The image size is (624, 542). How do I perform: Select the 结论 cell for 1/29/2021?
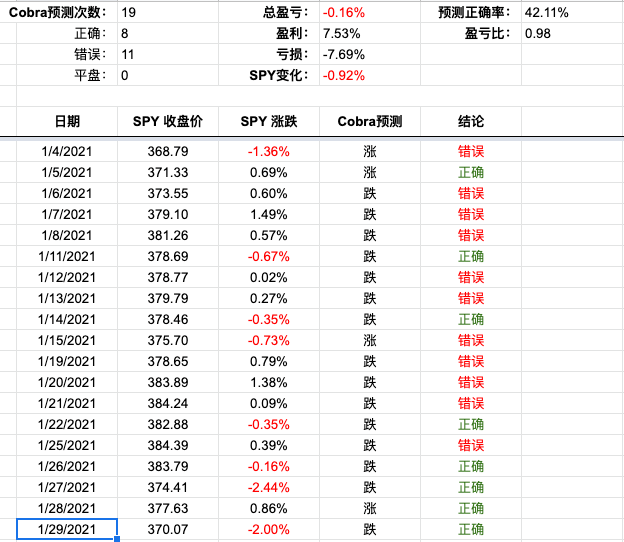471,529
